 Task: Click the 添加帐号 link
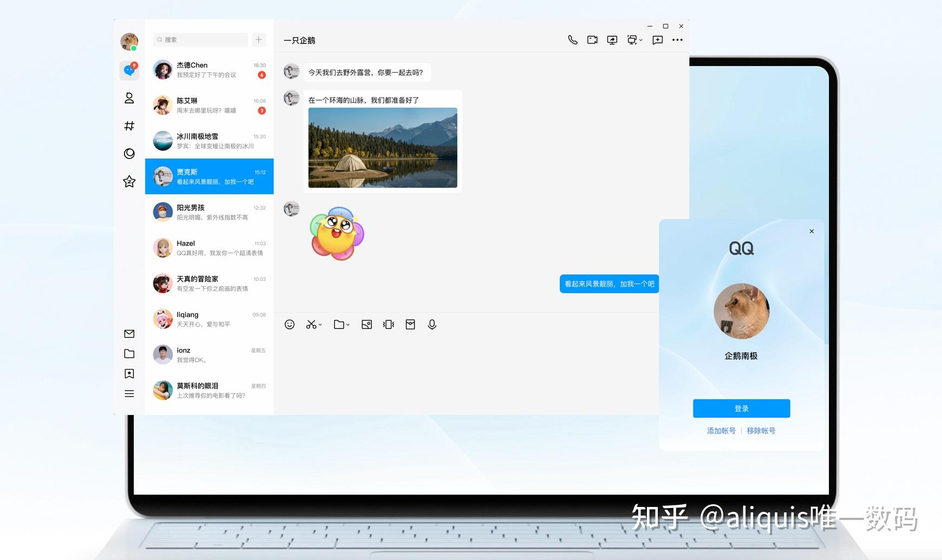pyautogui.click(x=720, y=430)
